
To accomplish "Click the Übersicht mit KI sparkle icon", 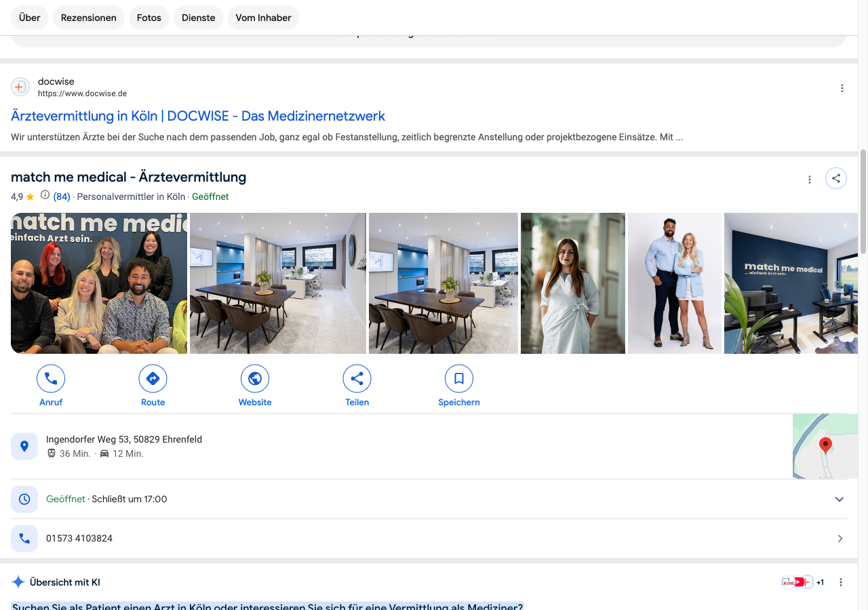I will tap(18, 582).
